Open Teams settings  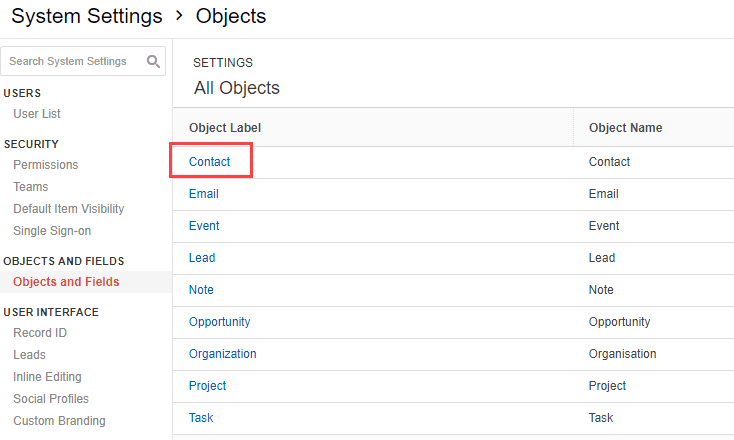pyautogui.click(x=30, y=187)
